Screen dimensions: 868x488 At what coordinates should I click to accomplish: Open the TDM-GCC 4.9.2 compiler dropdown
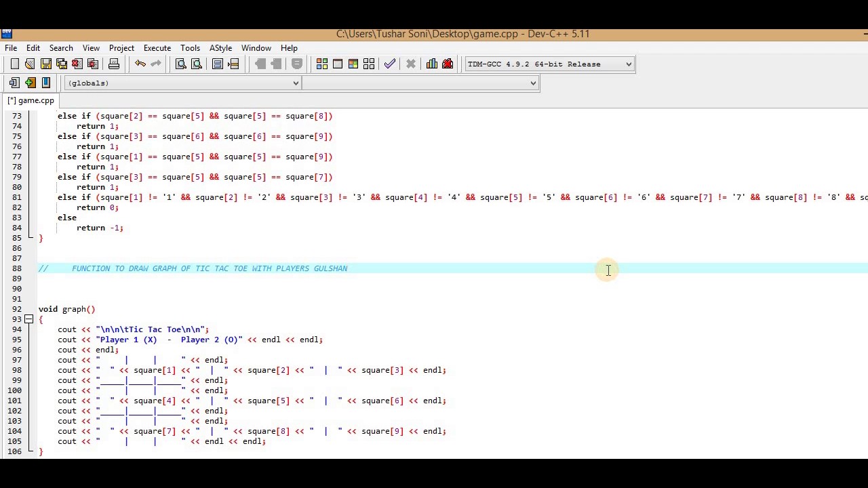pos(549,64)
